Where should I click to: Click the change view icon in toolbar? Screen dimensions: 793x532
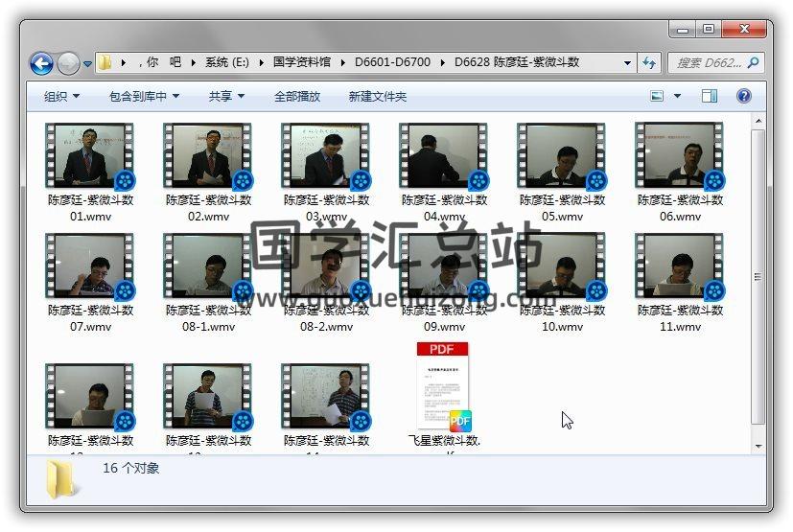coord(658,96)
